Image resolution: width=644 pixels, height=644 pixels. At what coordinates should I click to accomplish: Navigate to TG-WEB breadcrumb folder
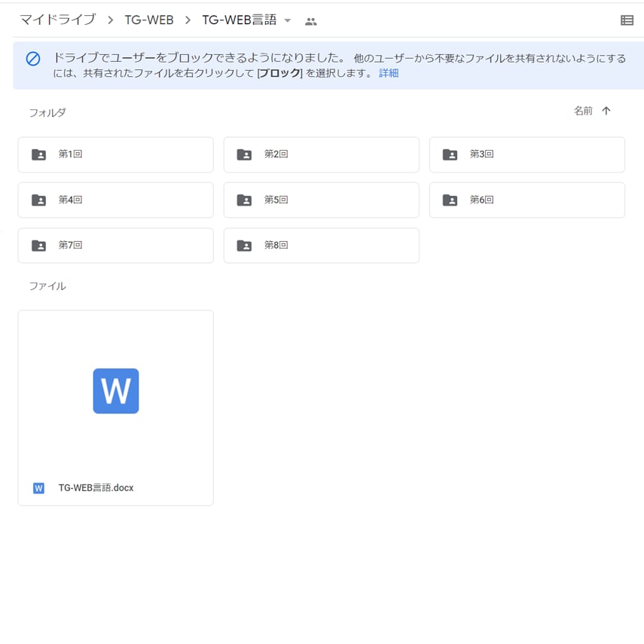pos(149,20)
